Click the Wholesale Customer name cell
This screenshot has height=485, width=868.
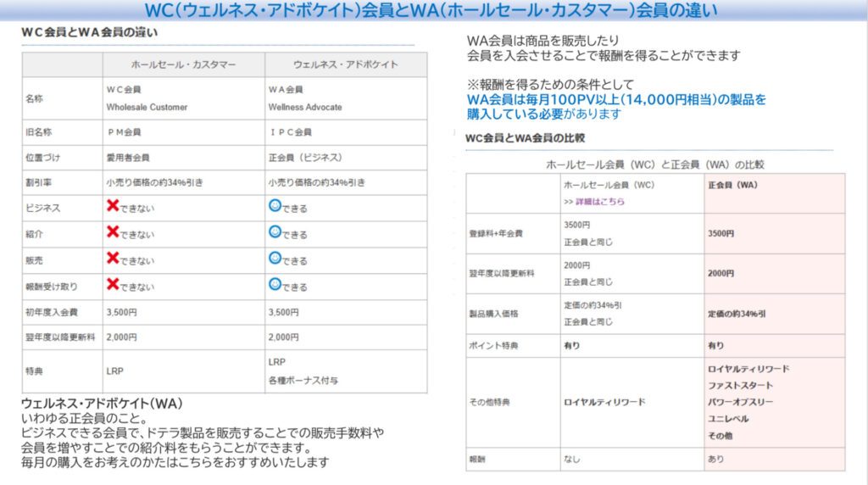coord(147,108)
